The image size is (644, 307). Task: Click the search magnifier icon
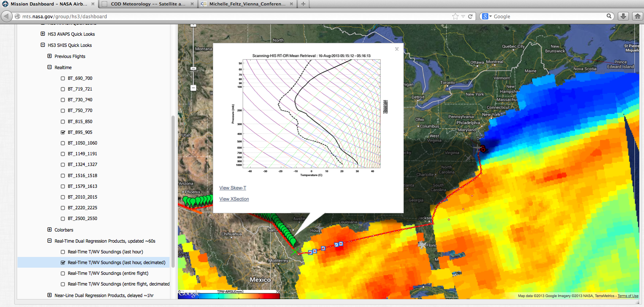pos(609,16)
